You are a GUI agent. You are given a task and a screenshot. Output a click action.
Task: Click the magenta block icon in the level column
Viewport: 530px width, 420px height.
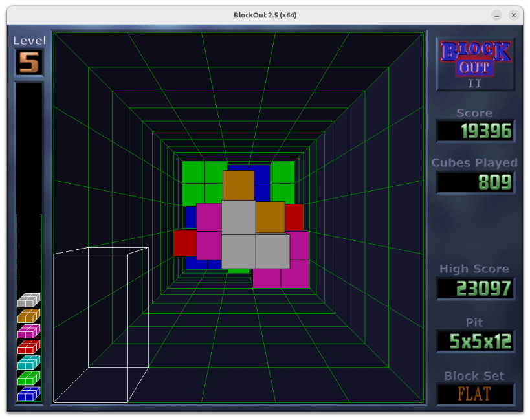(28, 331)
